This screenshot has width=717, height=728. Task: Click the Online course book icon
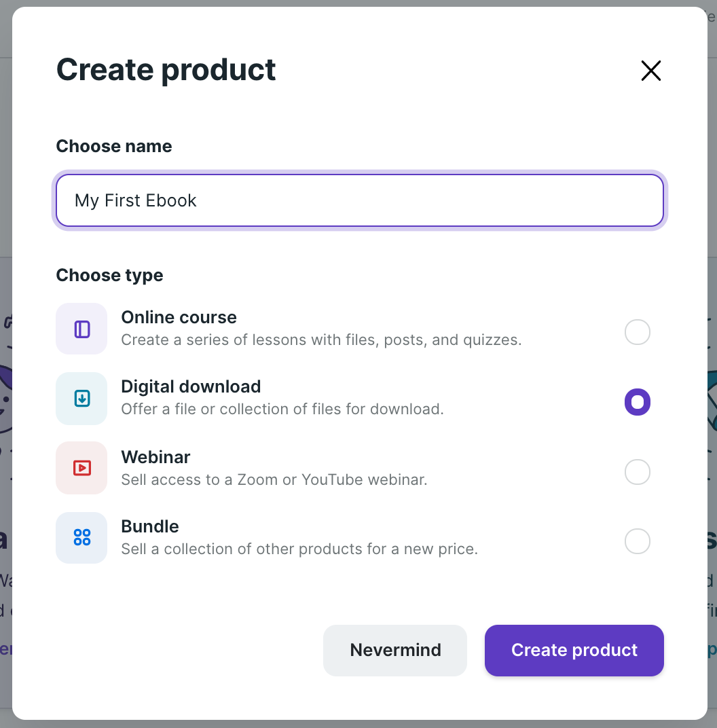[81, 329]
